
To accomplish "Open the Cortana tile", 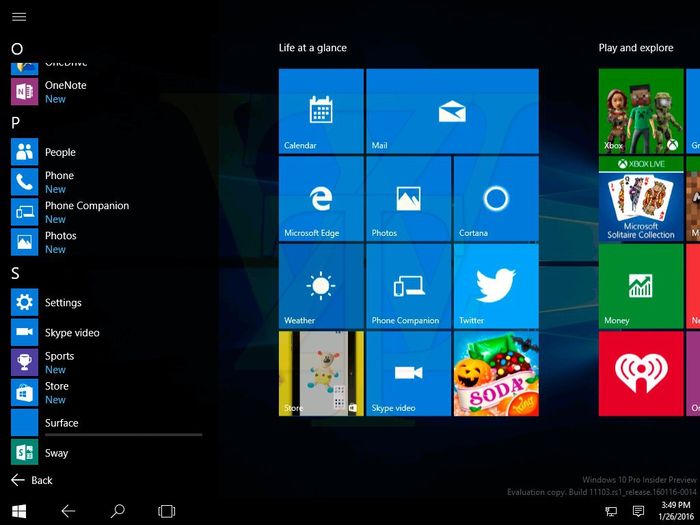I will (496, 199).
